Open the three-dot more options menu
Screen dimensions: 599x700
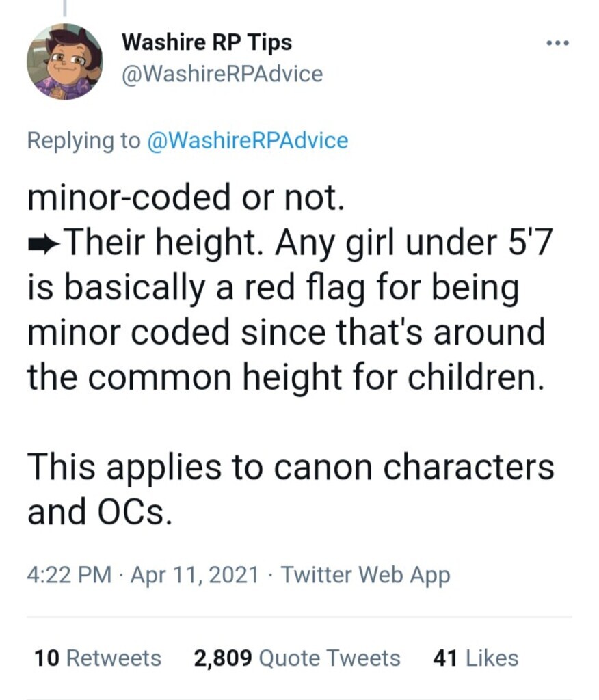click(559, 44)
